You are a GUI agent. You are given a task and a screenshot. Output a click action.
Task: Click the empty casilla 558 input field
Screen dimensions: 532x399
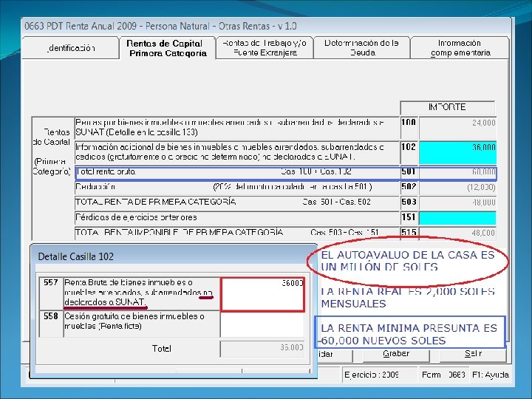coord(262,324)
